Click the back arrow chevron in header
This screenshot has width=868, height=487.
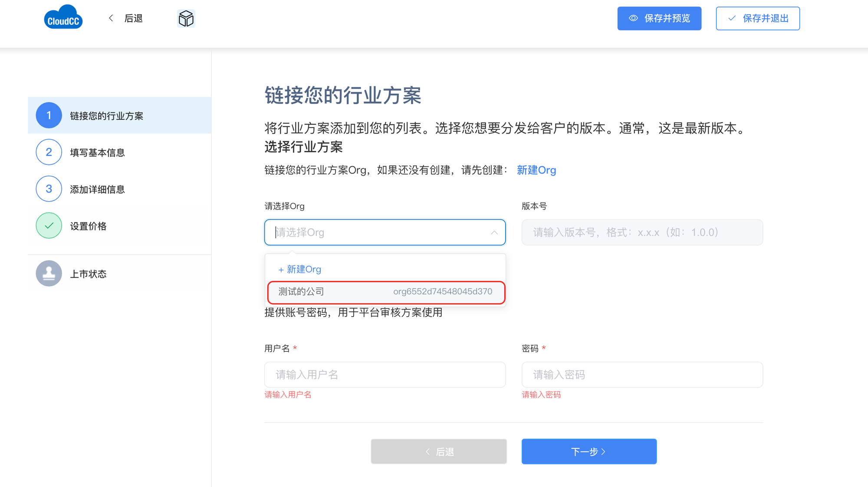(111, 18)
